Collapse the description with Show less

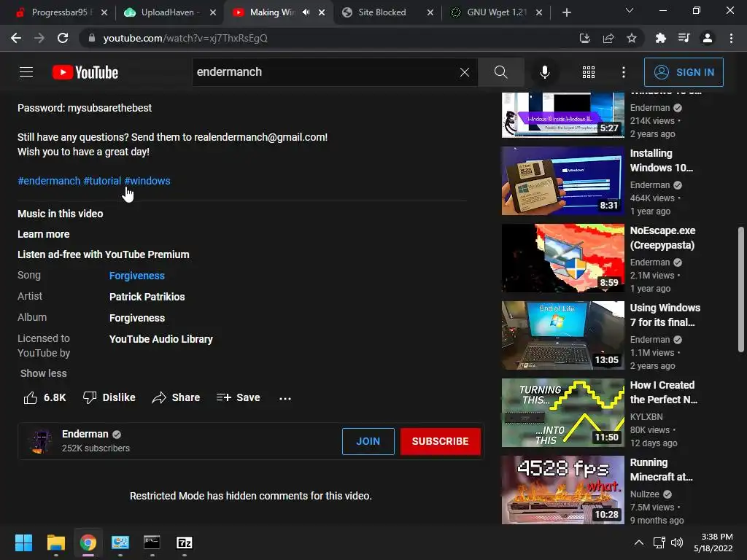(43, 373)
